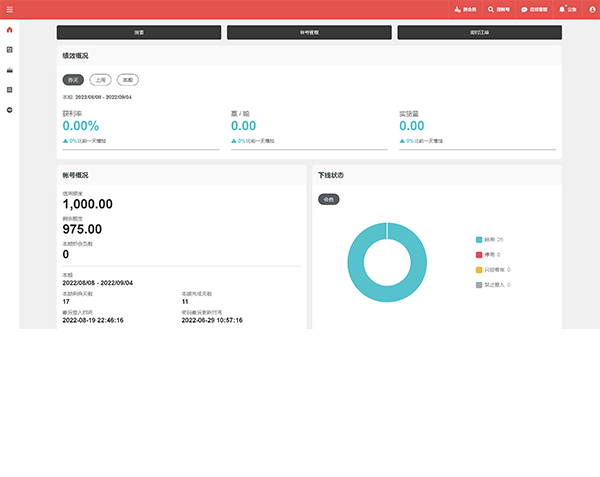Open the user profile icon at top right
The height and width of the screenshot is (477, 600).
590,9
